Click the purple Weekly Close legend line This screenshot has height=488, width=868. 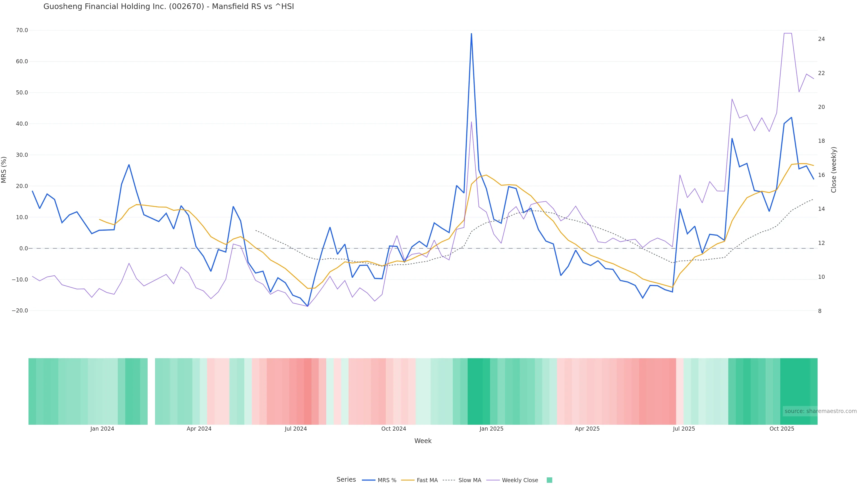[493, 480]
